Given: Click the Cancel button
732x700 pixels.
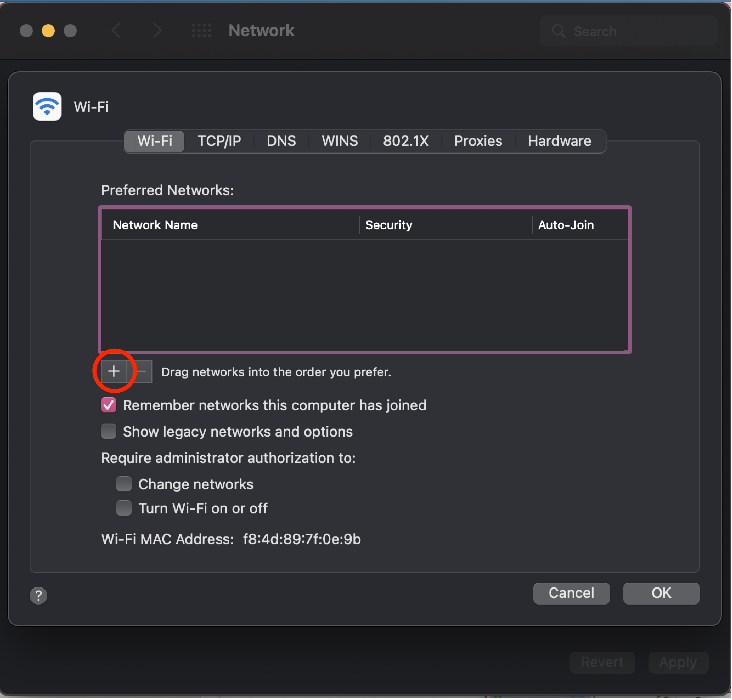Looking at the screenshot, I should pyautogui.click(x=571, y=593).
